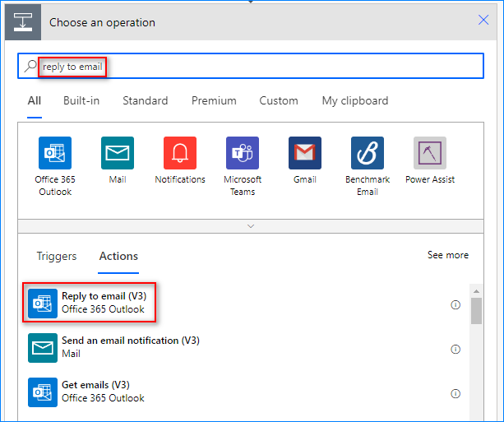Choose the Notifications connector icon
The width and height of the screenshot is (504, 422).
coord(180,153)
